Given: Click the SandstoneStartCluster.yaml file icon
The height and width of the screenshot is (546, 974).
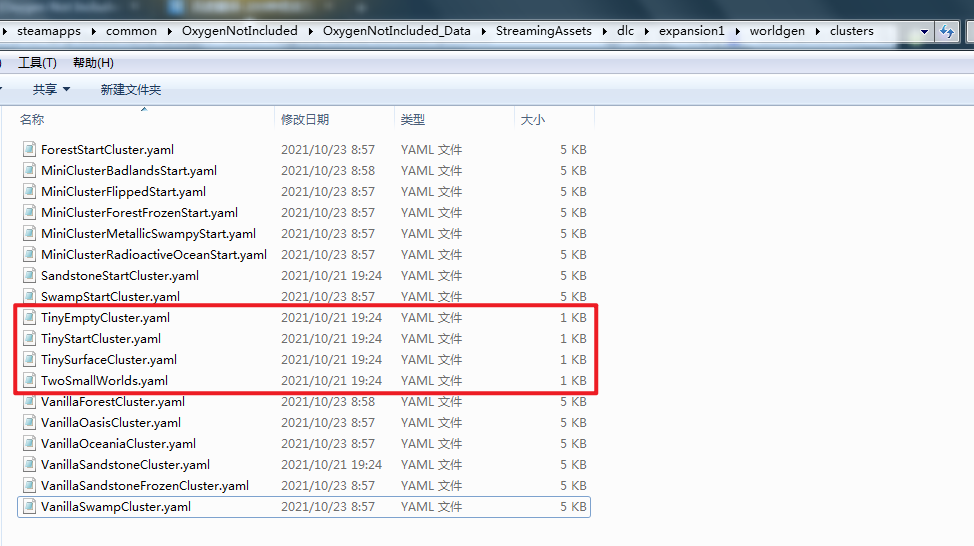Looking at the screenshot, I should (x=29, y=276).
